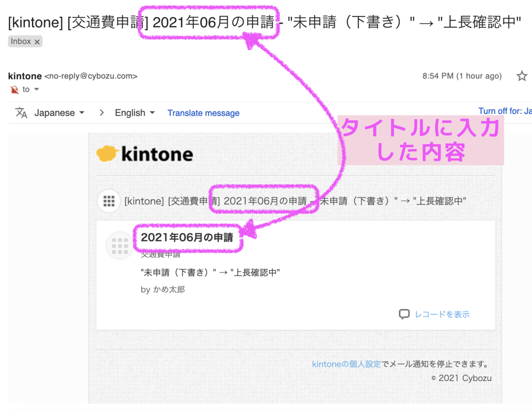This screenshot has height=411, width=532.
Task: Star this kintone email
Action: point(522,76)
